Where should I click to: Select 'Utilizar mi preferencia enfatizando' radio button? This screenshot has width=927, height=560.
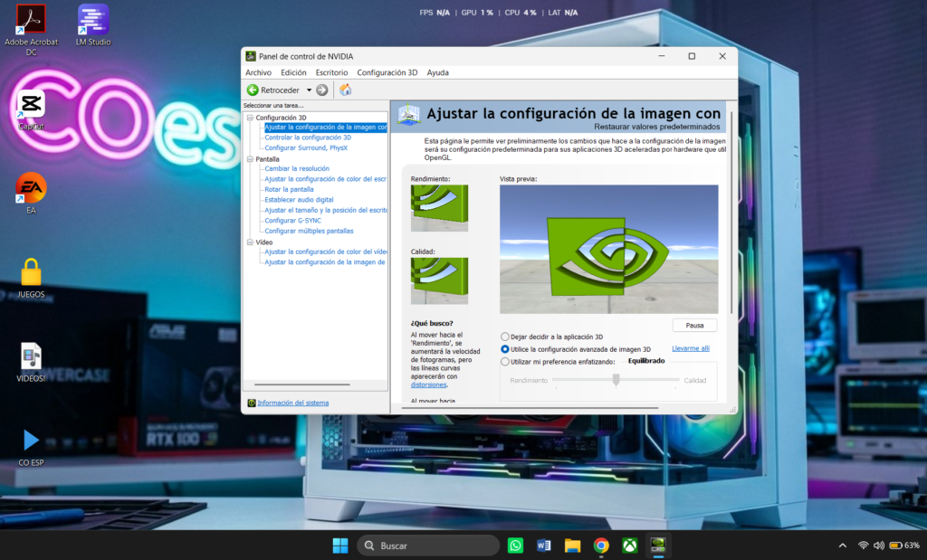point(505,362)
